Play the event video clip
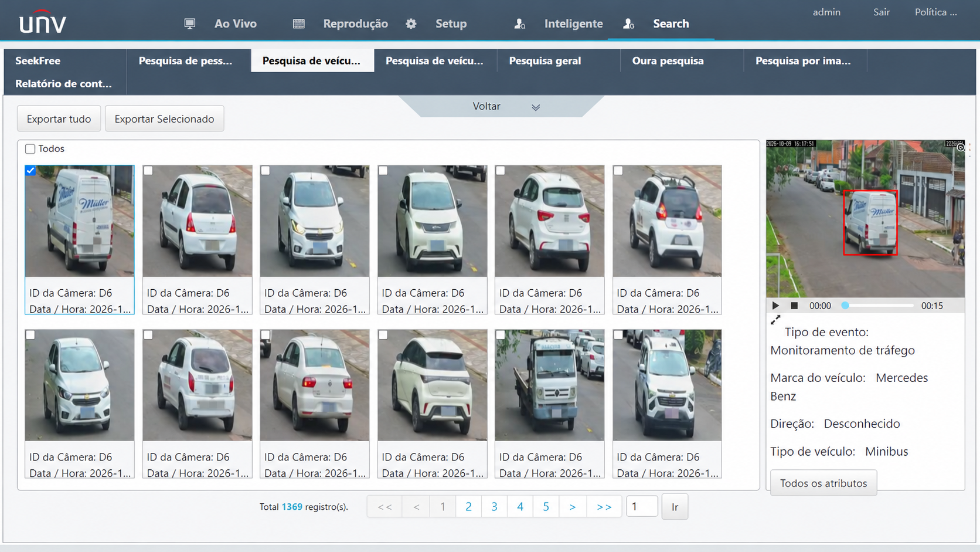This screenshot has width=980, height=552. (x=775, y=306)
